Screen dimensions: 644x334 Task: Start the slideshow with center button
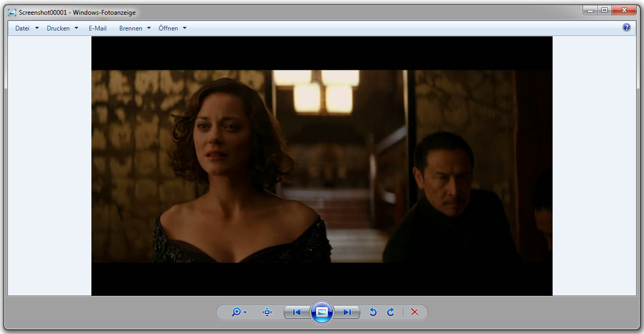tap(322, 312)
